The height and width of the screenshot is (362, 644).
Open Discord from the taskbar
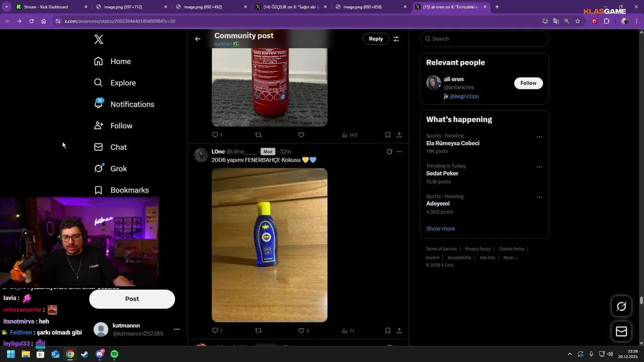[x=100, y=354]
